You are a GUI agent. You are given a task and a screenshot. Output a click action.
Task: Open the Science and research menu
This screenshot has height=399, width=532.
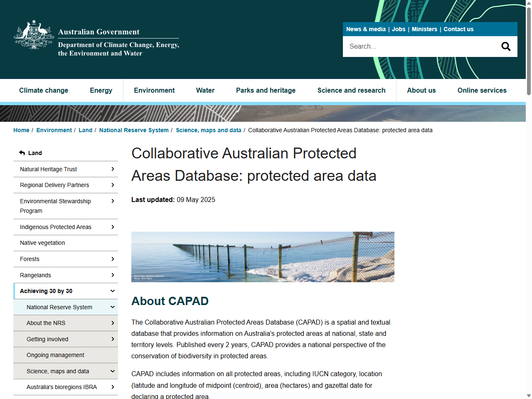351,90
